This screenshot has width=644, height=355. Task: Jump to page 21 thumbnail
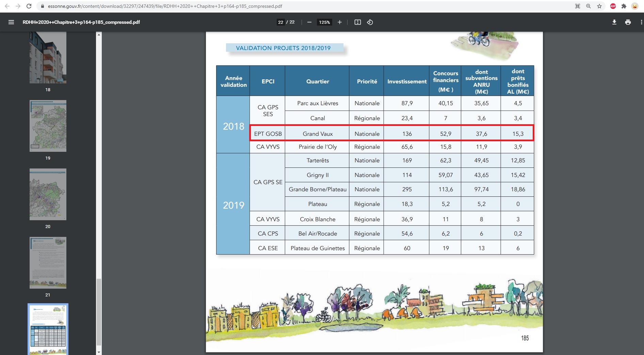point(48,262)
